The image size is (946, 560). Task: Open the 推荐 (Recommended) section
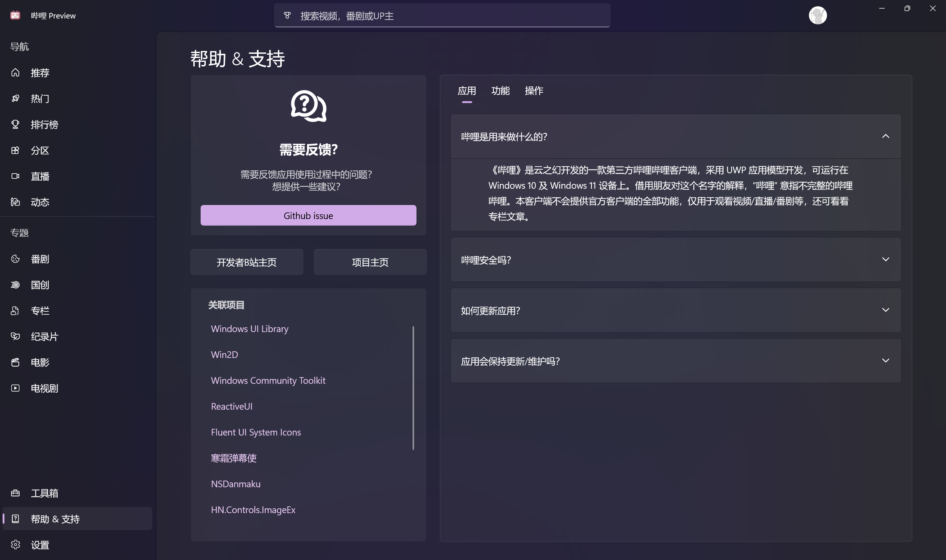(x=40, y=72)
